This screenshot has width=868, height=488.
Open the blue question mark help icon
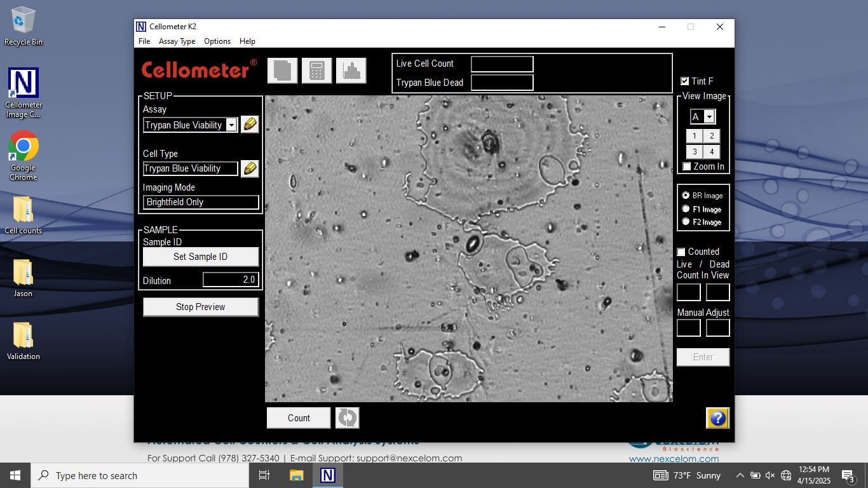tap(717, 418)
